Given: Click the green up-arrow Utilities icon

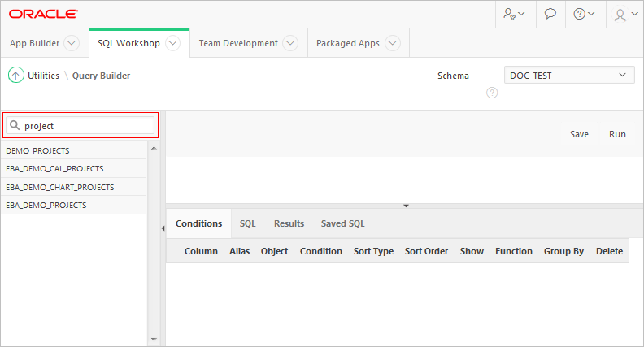Looking at the screenshot, I should click(15, 76).
